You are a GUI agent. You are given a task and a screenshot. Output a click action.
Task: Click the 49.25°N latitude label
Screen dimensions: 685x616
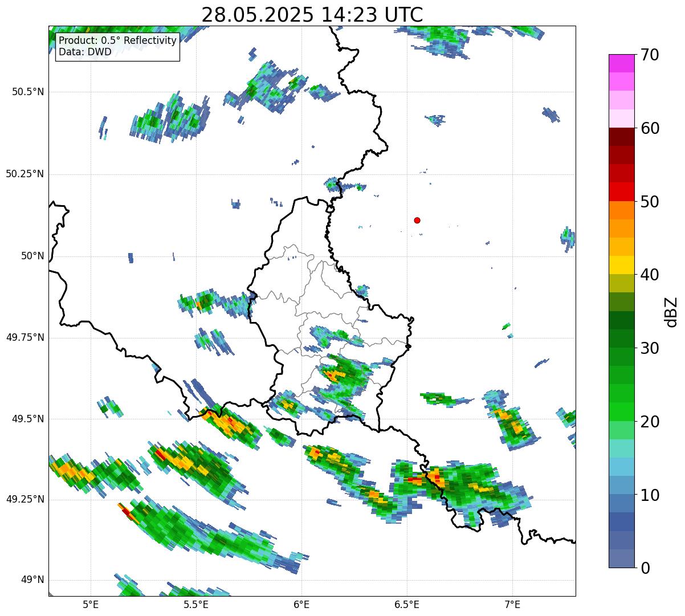point(25,499)
